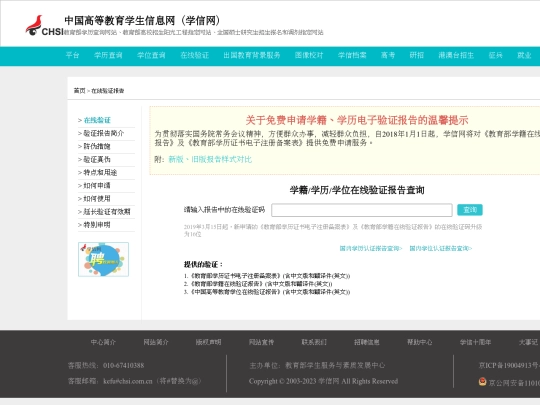Click 网站简介 in the footer

click(x=156, y=342)
